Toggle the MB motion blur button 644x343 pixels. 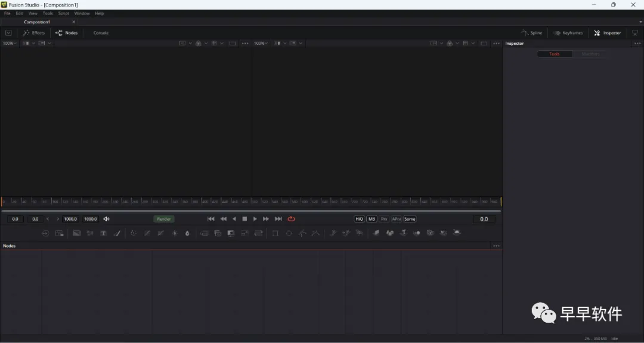click(371, 219)
